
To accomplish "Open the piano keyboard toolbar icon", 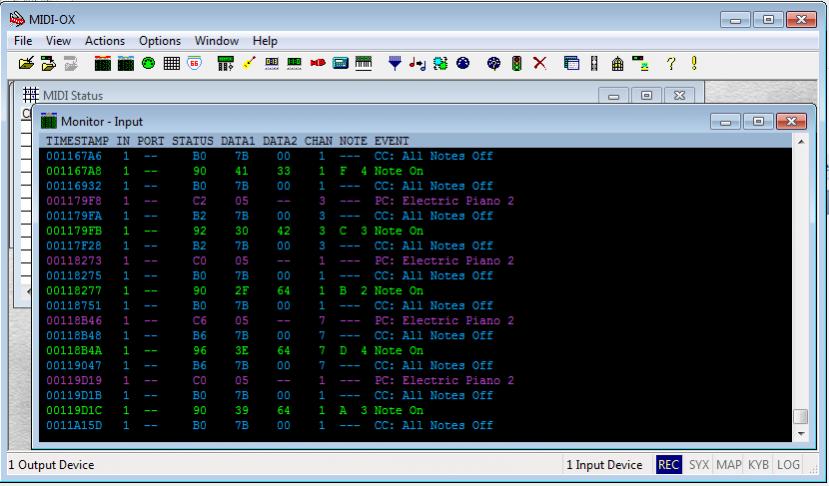I will coord(363,63).
